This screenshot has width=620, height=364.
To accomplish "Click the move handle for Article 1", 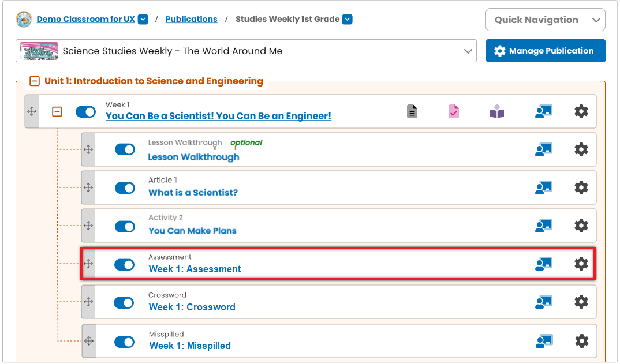I will pos(88,187).
